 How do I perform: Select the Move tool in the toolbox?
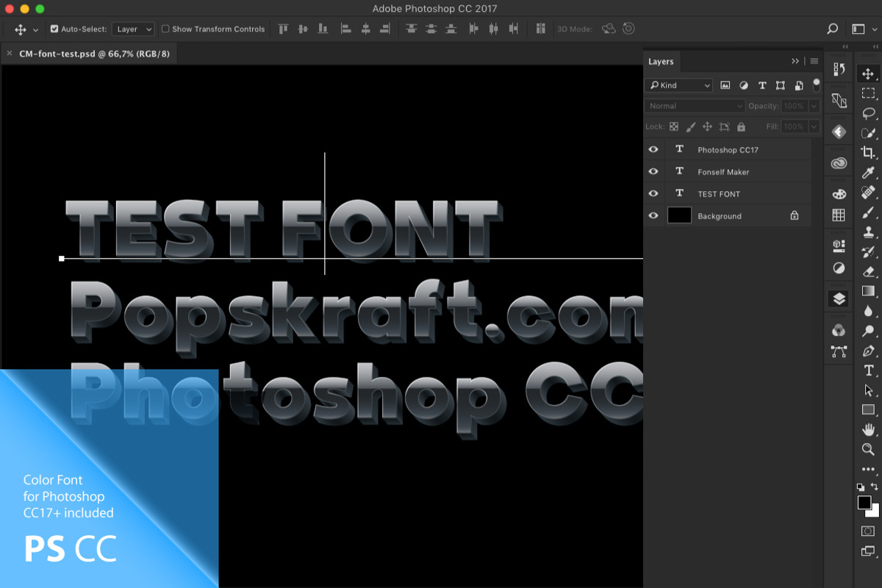(x=868, y=73)
